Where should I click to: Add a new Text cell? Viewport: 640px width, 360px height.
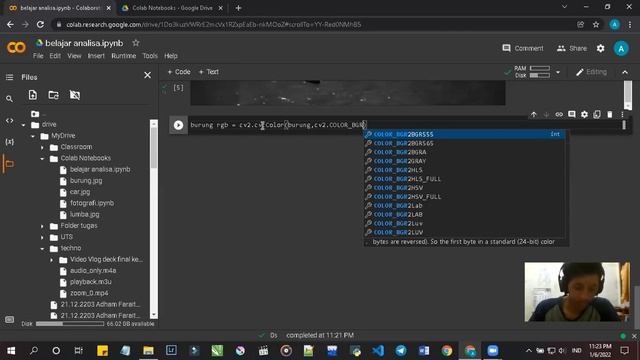[x=209, y=72]
